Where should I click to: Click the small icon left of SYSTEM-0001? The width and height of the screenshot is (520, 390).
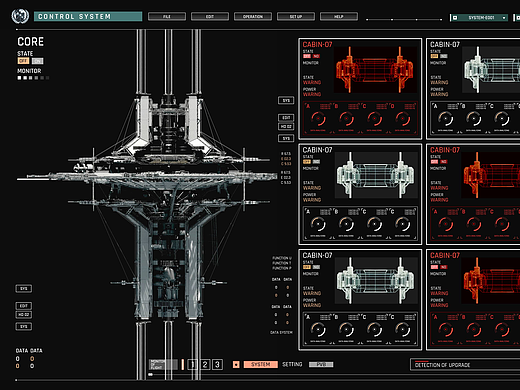point(455,18)
